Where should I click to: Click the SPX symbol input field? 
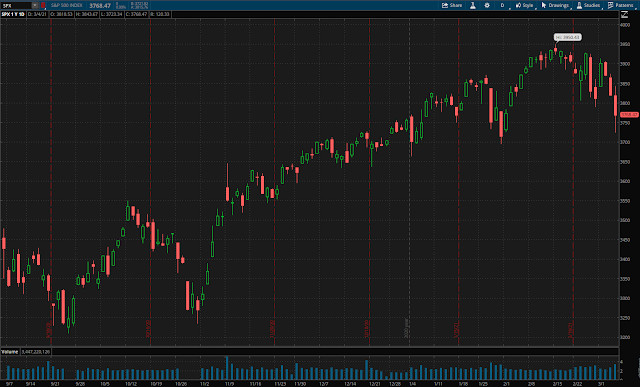[x=16, y=5]
